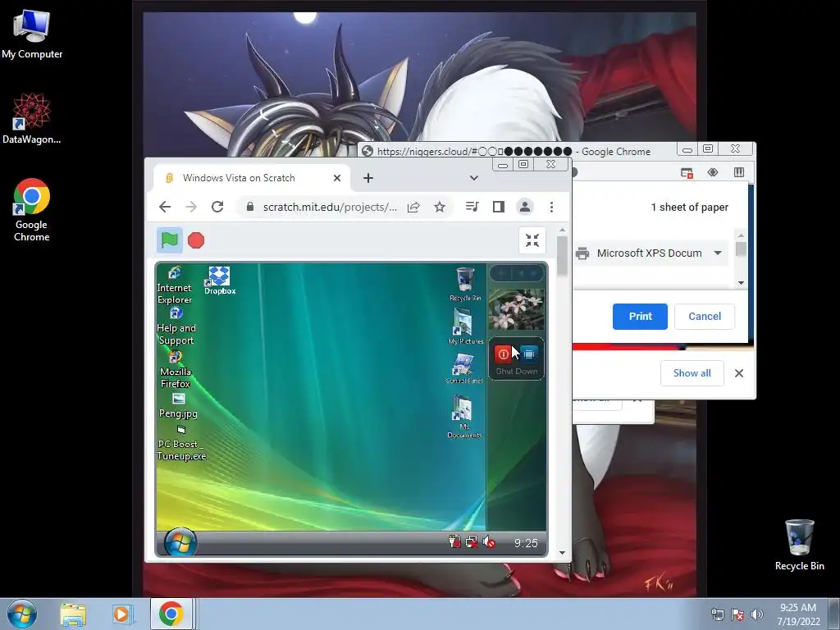
Task: Click the Scratch page scrollbar down arrow
Action: coord(562,553)
